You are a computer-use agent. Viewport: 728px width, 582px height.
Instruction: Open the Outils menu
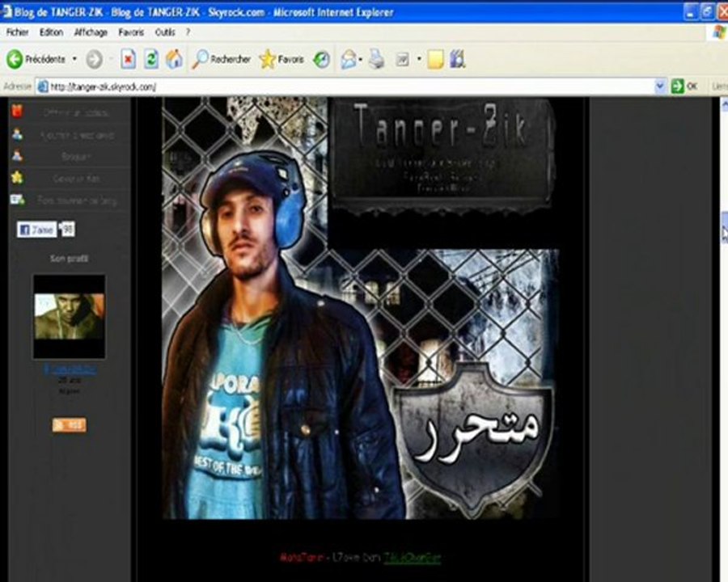pos(165,32)
